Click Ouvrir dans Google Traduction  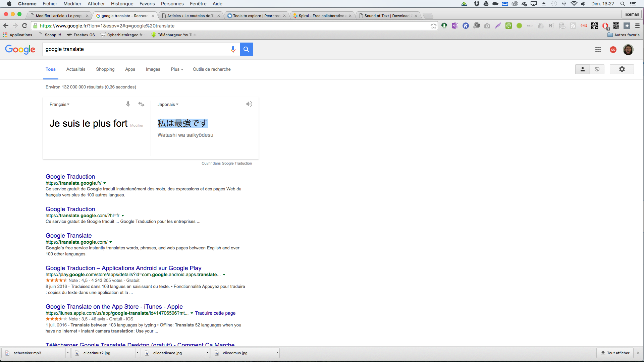click(x=227, y=164)
